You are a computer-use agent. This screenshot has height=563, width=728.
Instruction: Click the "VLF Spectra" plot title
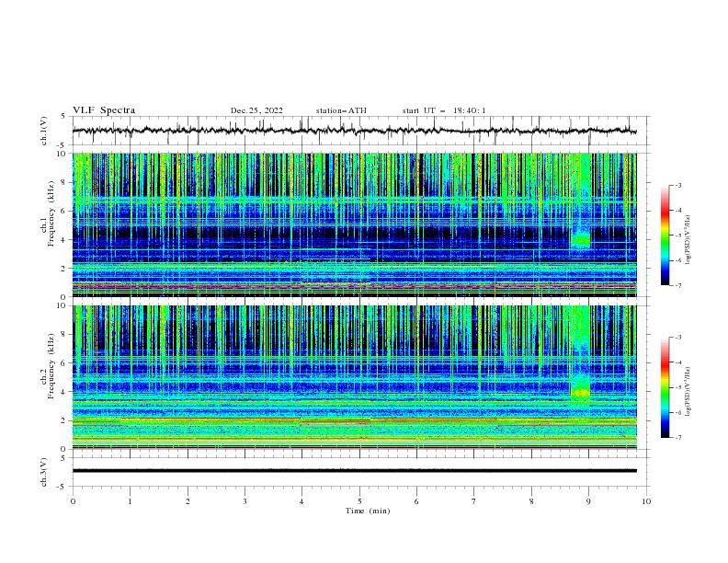104,110
